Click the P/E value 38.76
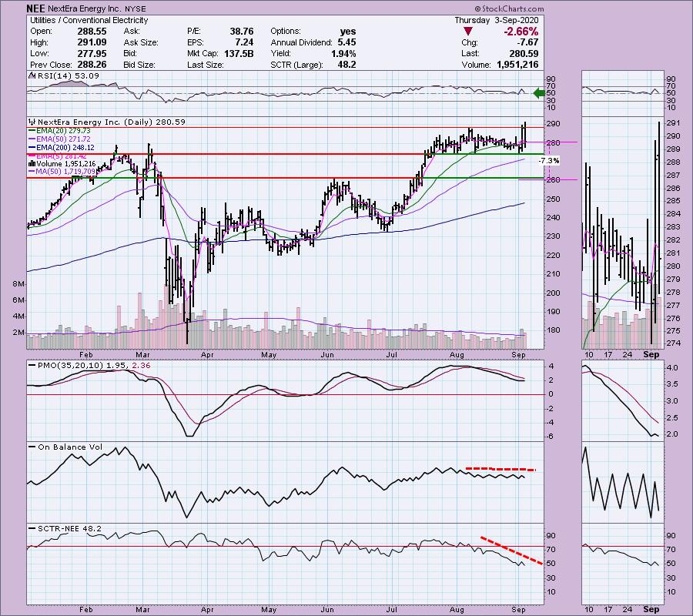The width and height of the screenshot is (693, 616). [x=242, y=32]
